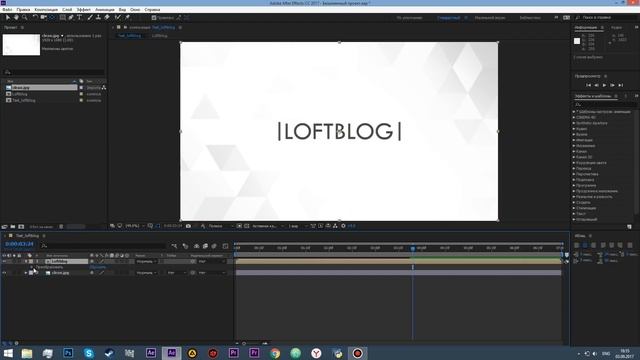640x360 pixels.
Task: Toggle hide shy layers in timeline
Action: pyautogui.click(x=196, y=246)
